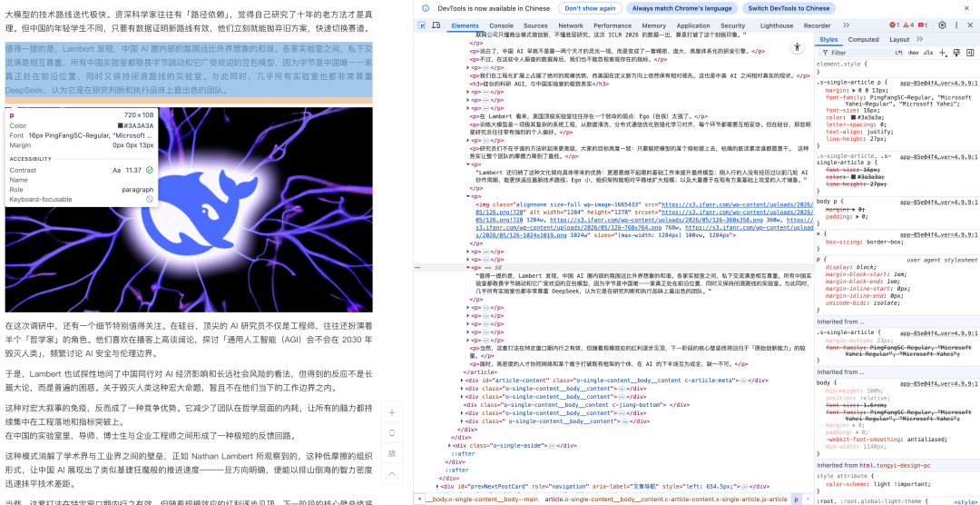Open the Recorder tab

click(817, 25)
